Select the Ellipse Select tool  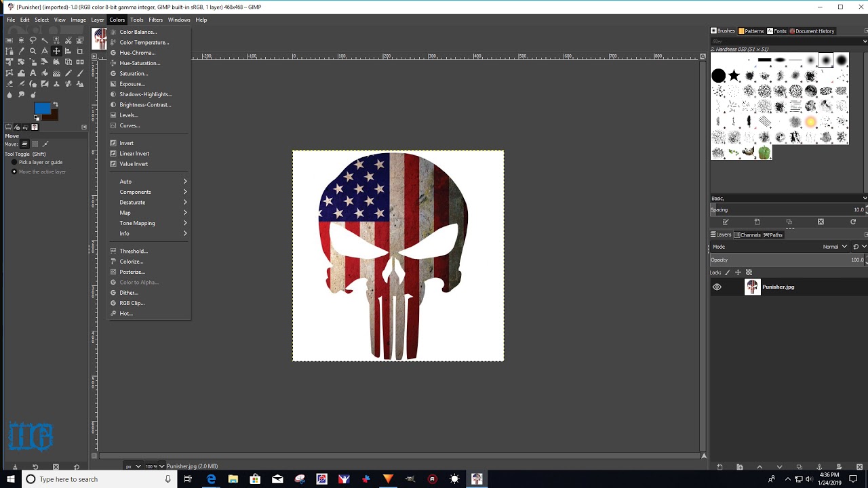coord(21,41)
